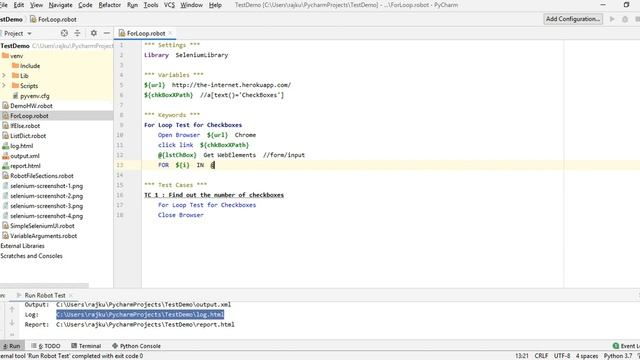Click the highlighted log.html path
Viewport: 640px width, 360px height.
pos(140,314)
